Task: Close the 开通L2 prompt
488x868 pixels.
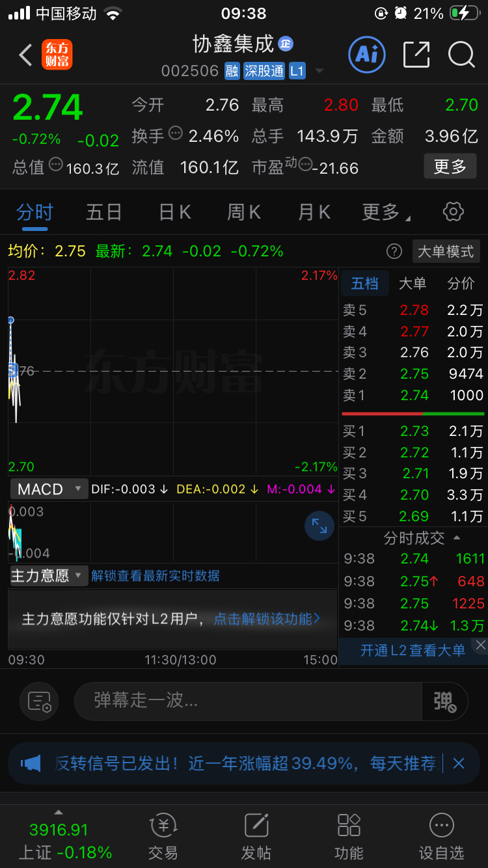Action: point(480,645)
